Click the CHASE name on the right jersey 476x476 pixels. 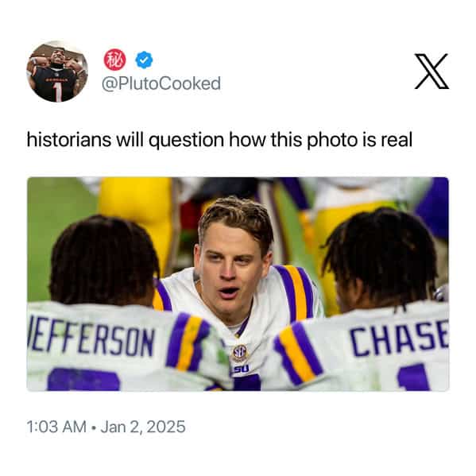point(399,338)
